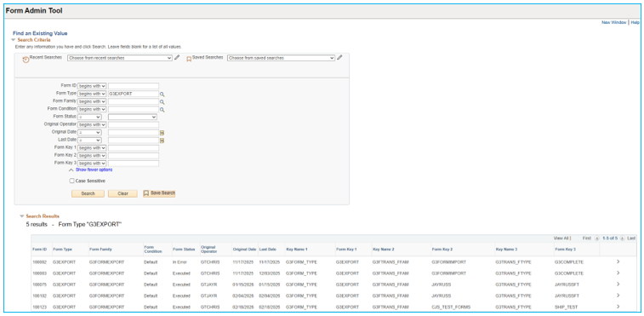This screenshot has height=316, width=644.
Task: Open Form Family operator dropdown
Action: (92, 101)
